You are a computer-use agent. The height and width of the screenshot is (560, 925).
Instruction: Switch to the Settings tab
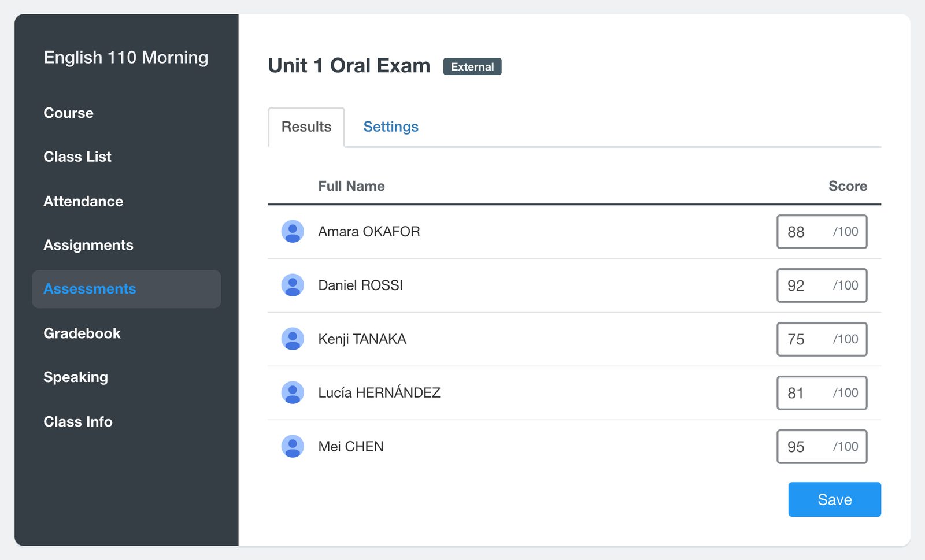pos(391,127)
